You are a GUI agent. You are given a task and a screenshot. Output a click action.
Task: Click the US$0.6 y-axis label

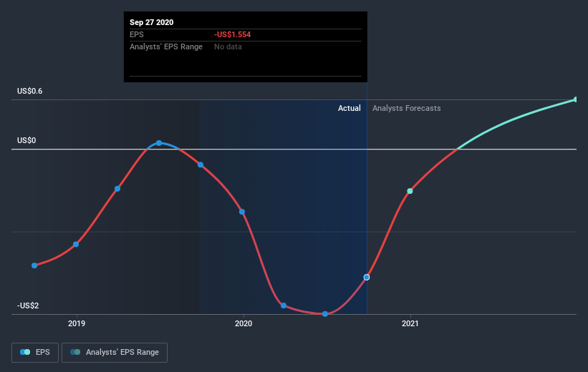click(x=29, y=91)
